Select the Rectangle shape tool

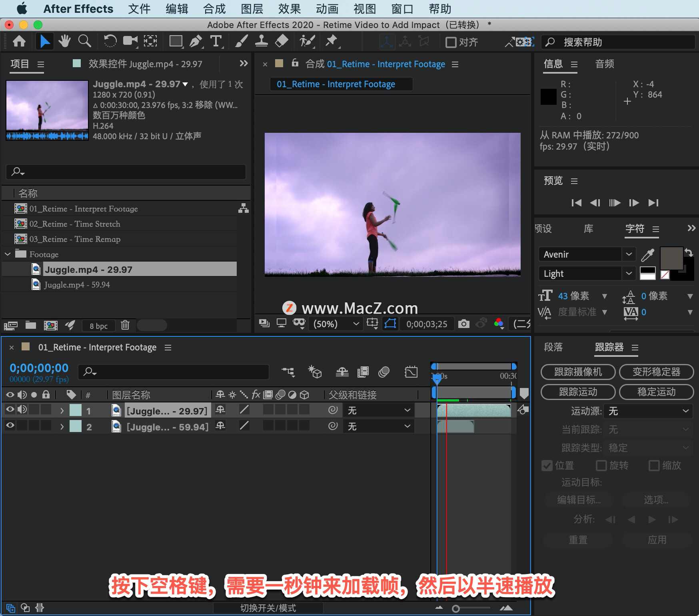(x=176, y=41)
